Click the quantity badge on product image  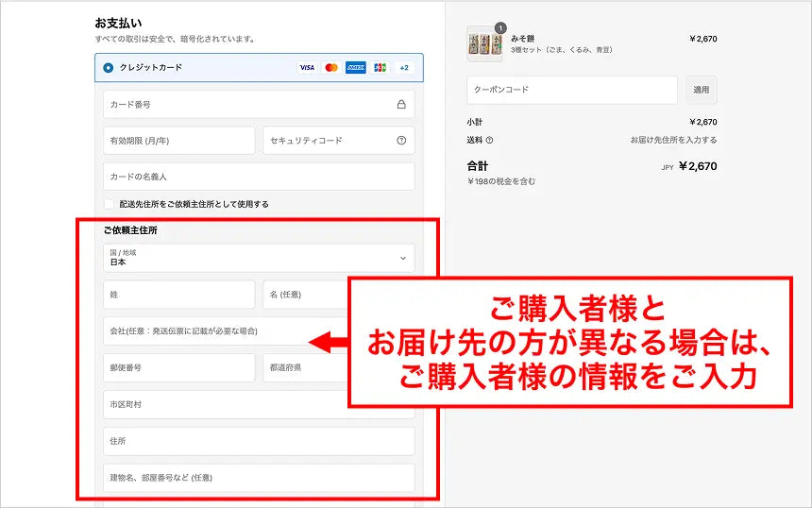coord(500,28)
